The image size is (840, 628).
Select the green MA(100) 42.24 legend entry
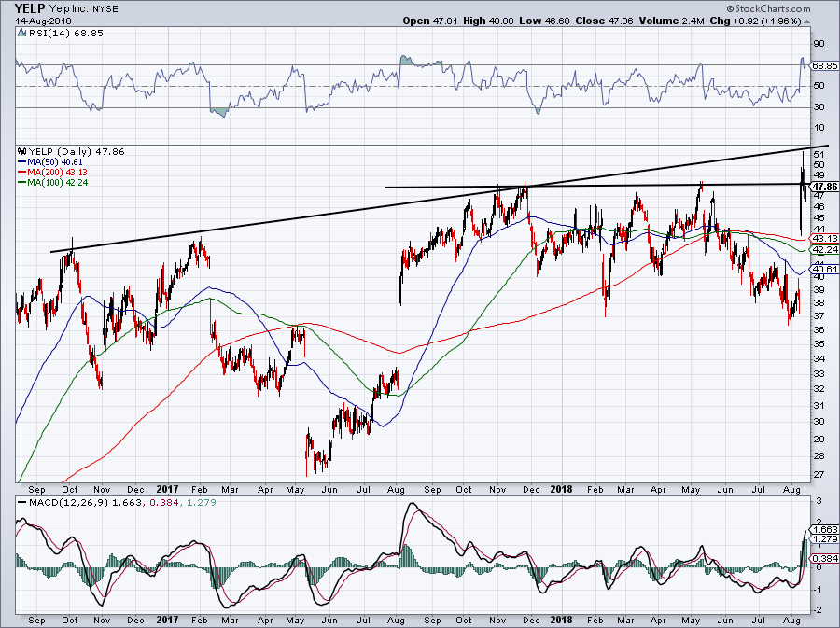[52, 183]
